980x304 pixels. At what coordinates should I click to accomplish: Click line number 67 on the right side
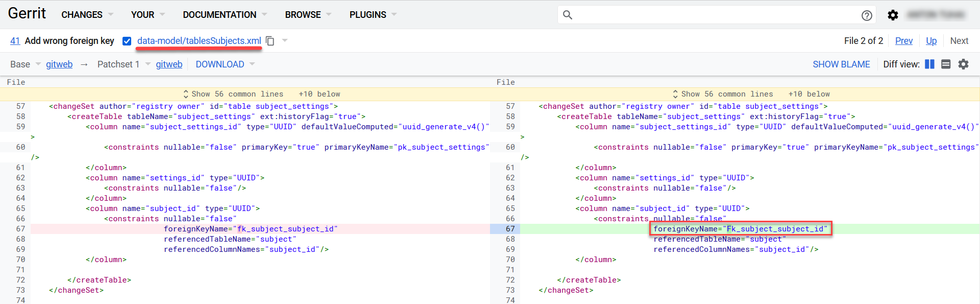pos(510,229)
